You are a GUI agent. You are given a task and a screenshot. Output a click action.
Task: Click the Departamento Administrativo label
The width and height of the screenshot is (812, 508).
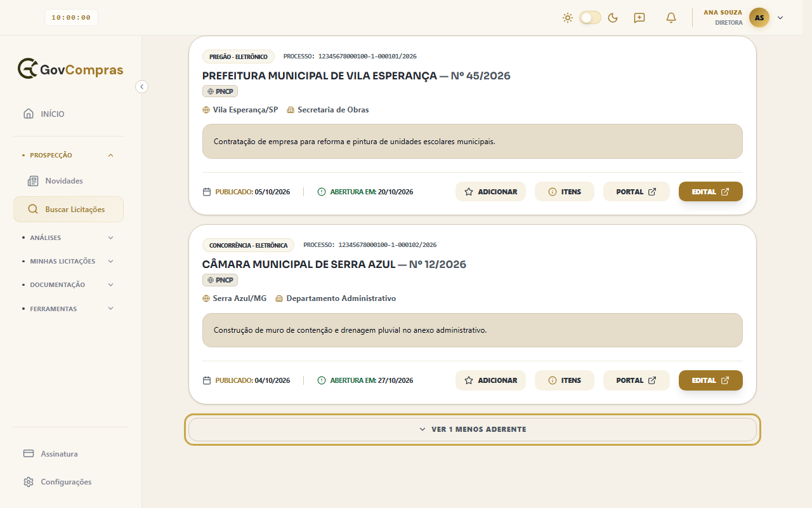click(x=341, y=298)
